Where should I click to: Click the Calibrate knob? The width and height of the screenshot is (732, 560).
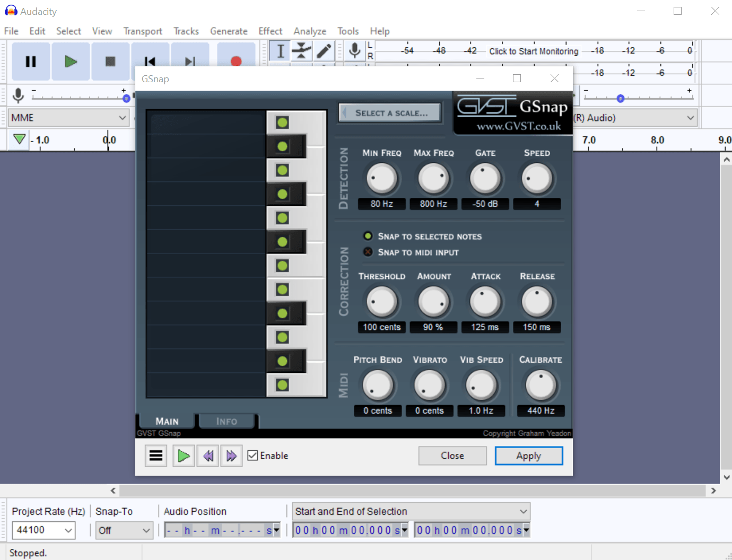[541, 386]
